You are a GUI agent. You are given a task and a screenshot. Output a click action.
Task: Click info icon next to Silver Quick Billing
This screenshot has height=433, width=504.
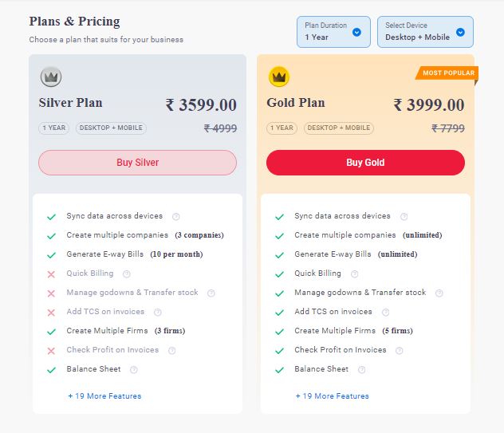(x=127, y=274)
